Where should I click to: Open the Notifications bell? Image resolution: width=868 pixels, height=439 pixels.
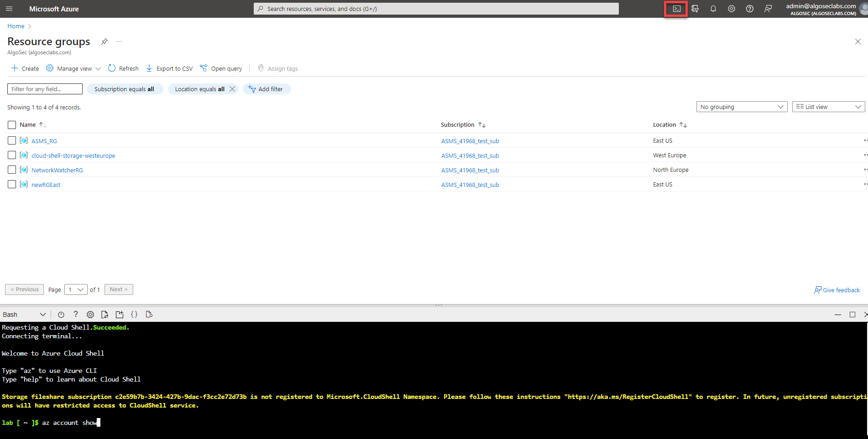(713, 9)
